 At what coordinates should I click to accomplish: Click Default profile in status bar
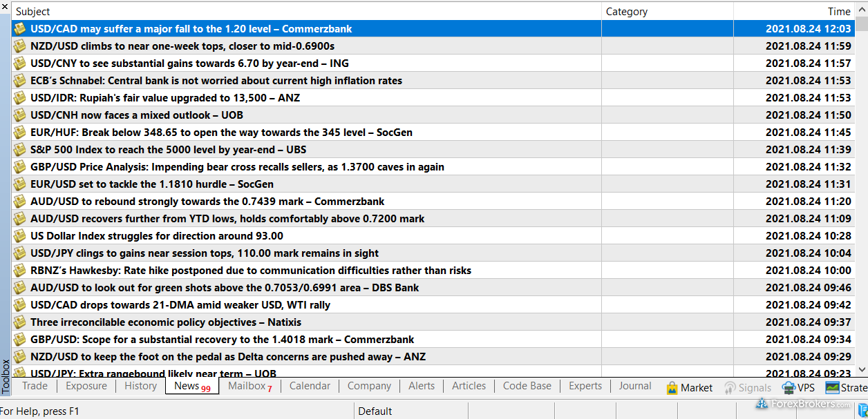375,411
